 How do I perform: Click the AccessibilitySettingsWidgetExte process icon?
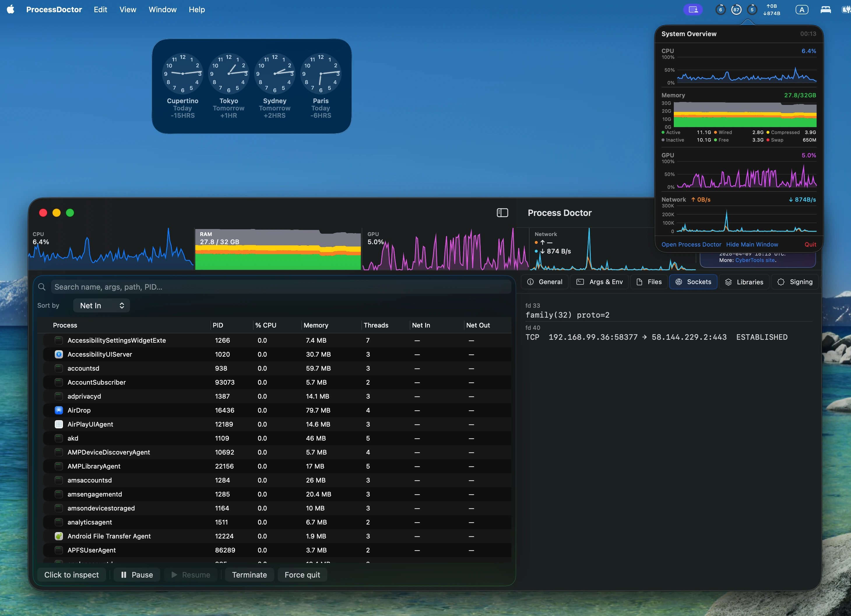[x=59, y=340]
